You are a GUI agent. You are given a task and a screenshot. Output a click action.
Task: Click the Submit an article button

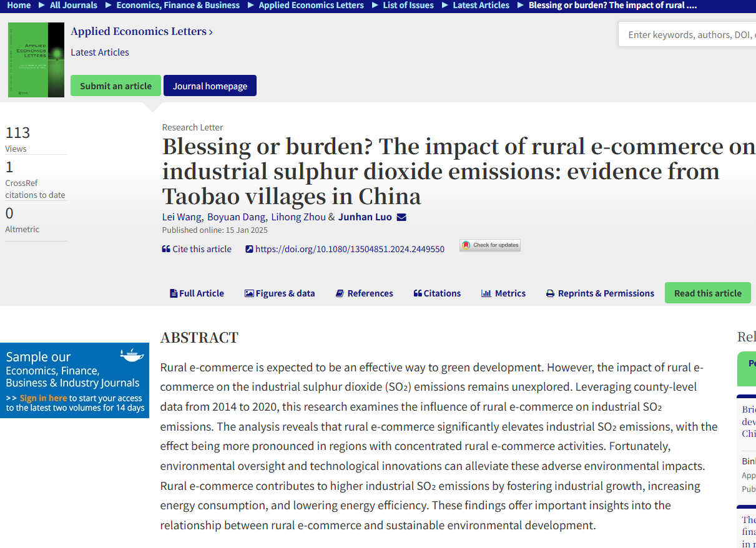(x=115, y=86)
